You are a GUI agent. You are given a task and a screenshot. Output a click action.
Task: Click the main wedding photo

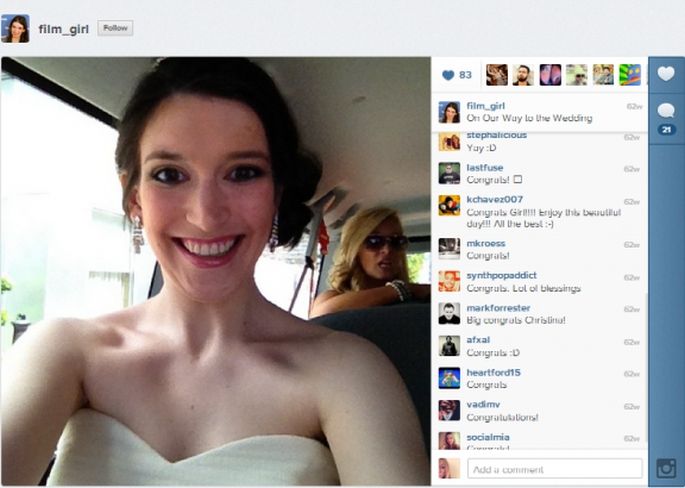pos(215,270)
